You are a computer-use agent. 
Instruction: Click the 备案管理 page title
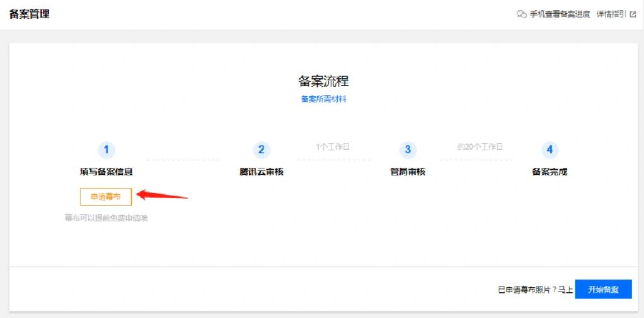[x=30, y=14]
